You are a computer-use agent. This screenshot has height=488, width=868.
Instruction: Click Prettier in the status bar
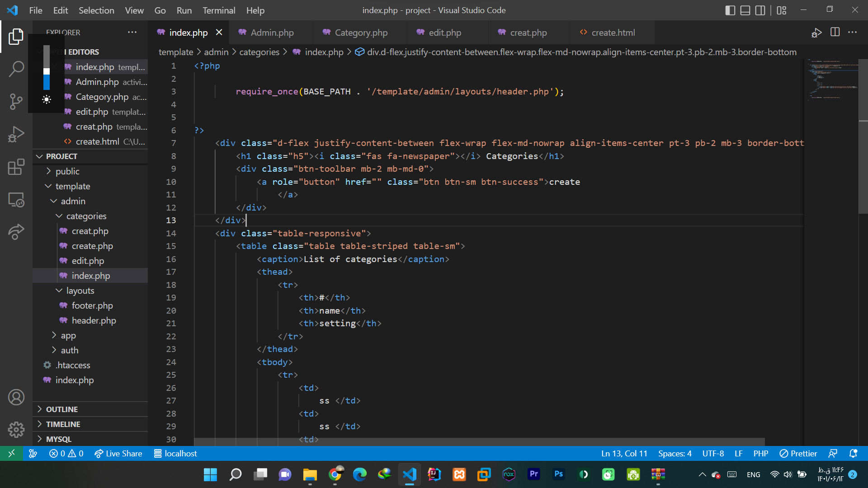pyautogui.click(x=798, y=453)
